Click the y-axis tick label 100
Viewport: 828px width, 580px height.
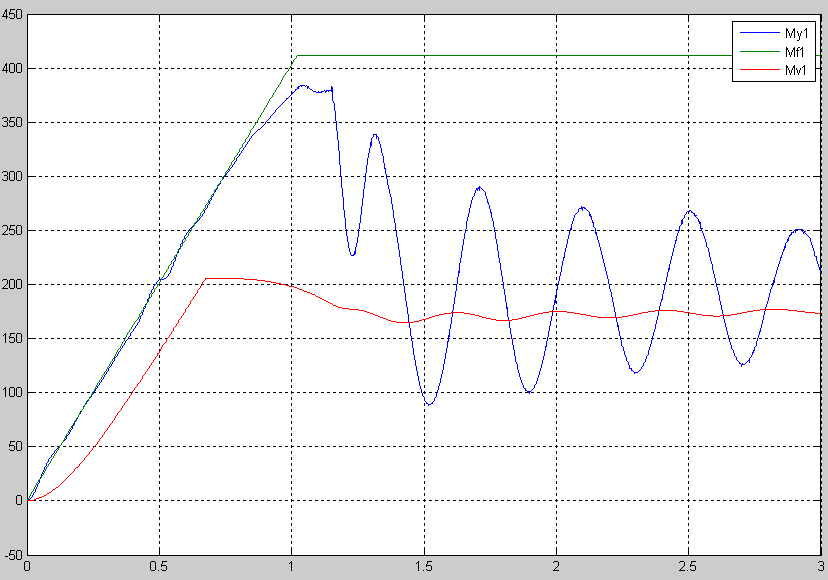click(12, 392)
